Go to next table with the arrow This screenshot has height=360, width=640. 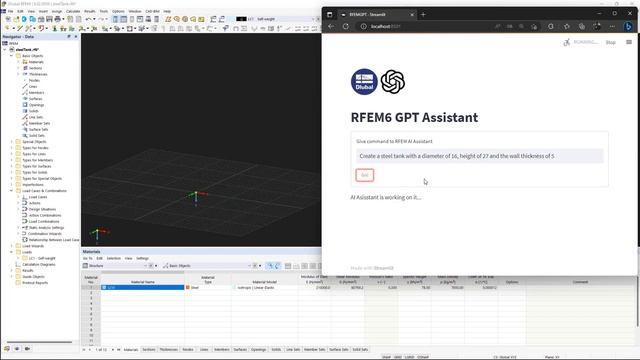pos(113,350)
